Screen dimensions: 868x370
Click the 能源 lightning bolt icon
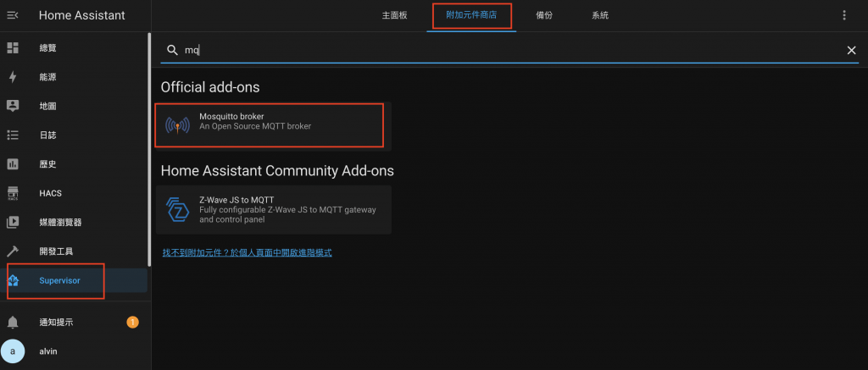point(13,77)
